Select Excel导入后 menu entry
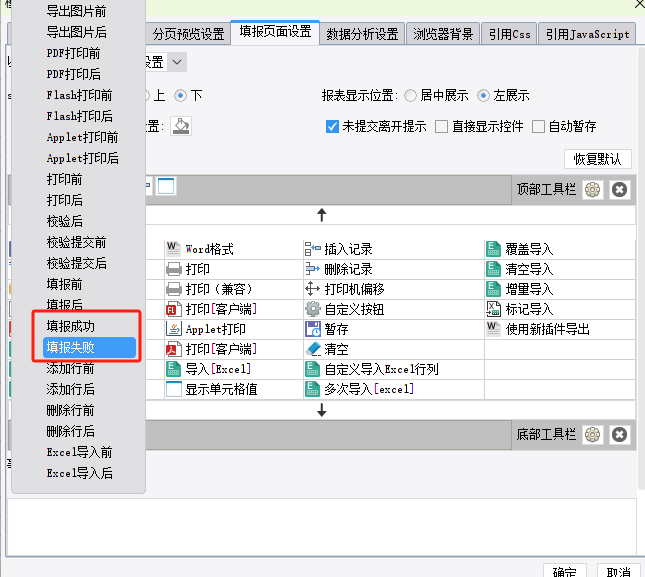The width and height of the screenshot is (645, 577). [x=79, y=473]
